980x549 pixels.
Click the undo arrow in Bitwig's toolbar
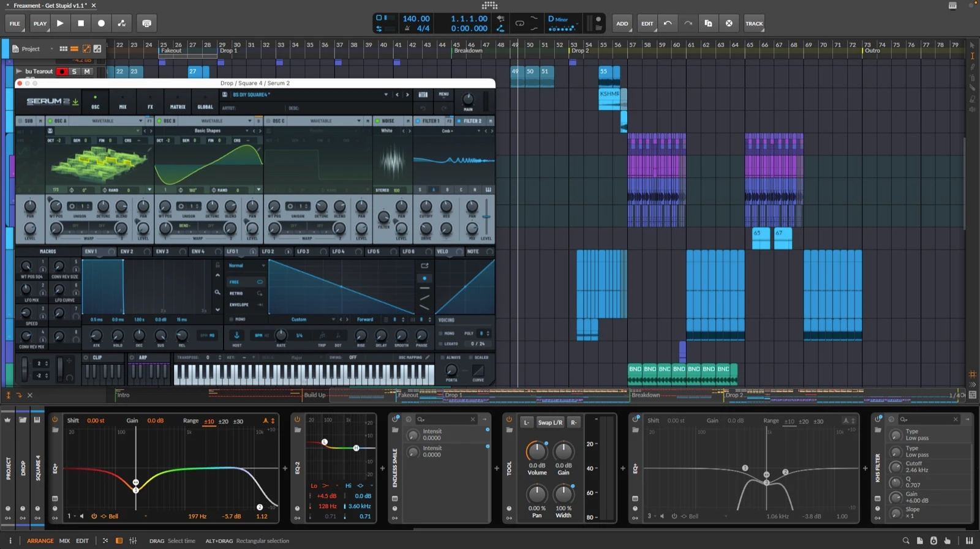668,23
